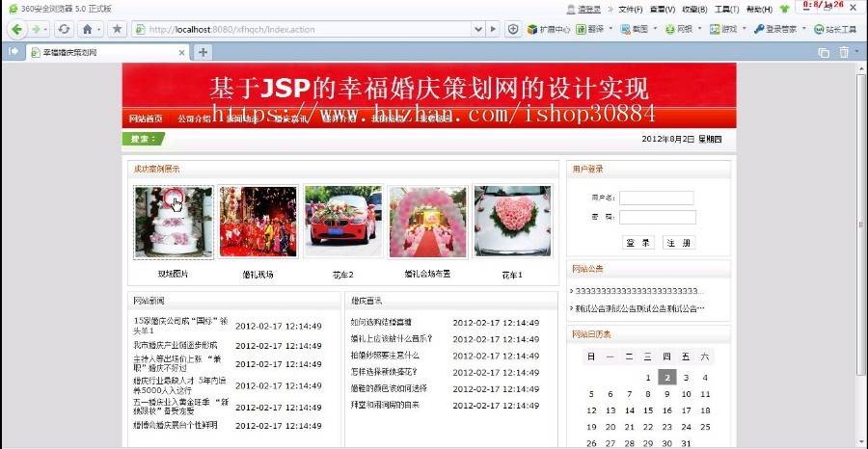
Task: Open 登录管家 login manager
Action: point(775,29)
